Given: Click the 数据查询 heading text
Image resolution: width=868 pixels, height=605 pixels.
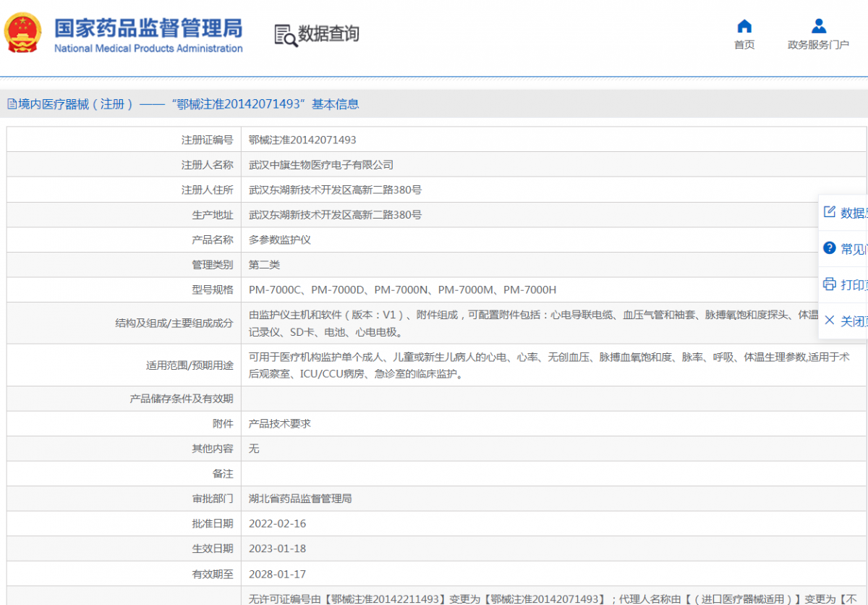Looking at the screenshot, I should point(329,34).
